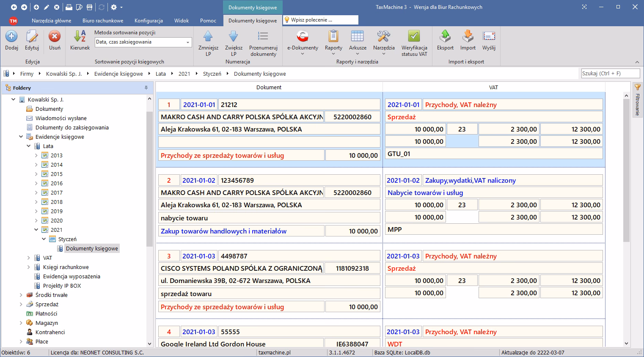Click the Edytuj document icon
644x357 pixels.
point(32,37)
